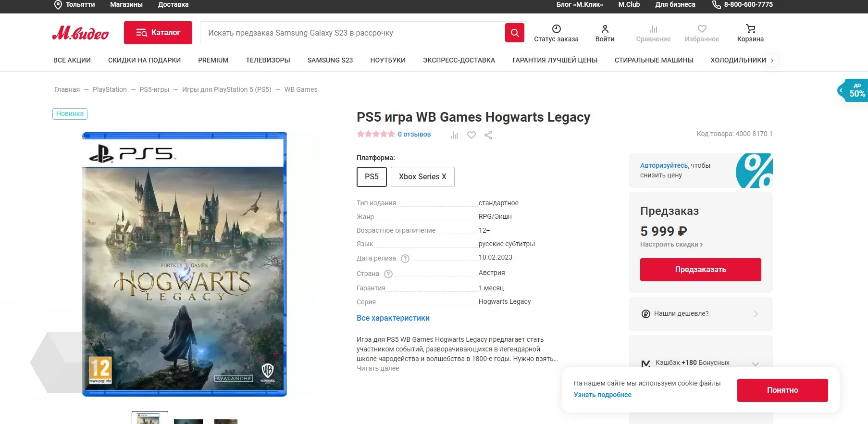Expand category menu with right arrow
Image resolution: width=868 pixels, height=424 pixels.
click(x=772, y=61)
